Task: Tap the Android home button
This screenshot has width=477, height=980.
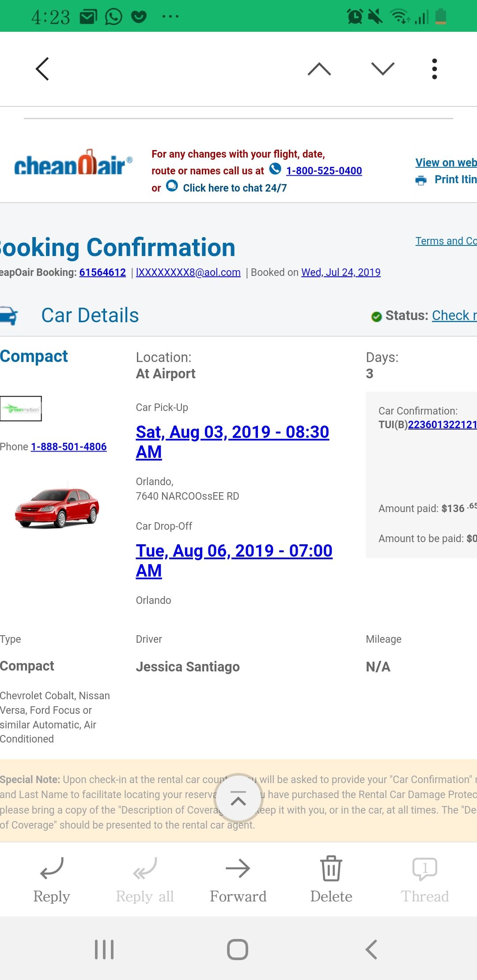Action: click(238, 950)
